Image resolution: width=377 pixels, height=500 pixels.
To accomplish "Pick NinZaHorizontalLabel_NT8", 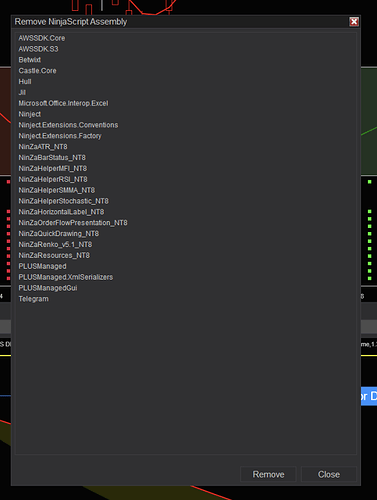I will coord(61,212).
